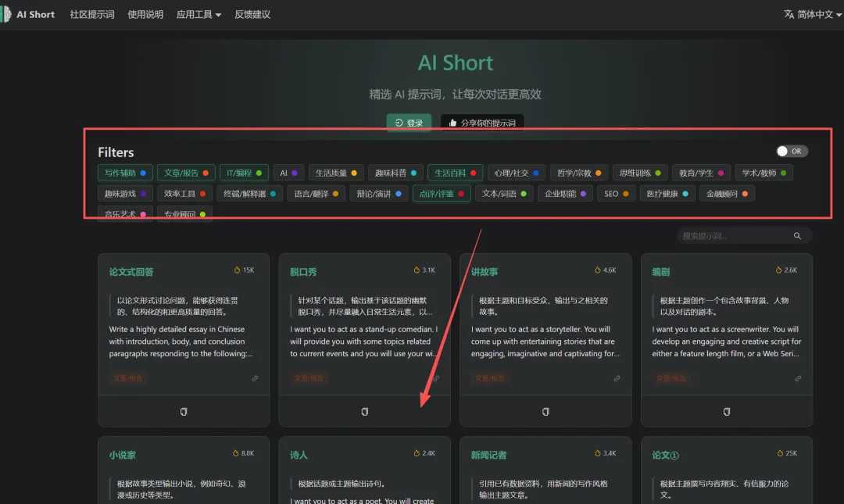Click the 8.8K flame icon on 小说家
Screen dimensions: 844x504
[x=235, y=453]
